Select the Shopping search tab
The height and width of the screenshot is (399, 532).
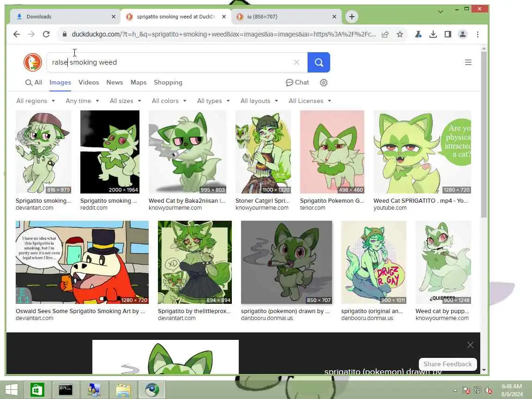coord(168,83)
